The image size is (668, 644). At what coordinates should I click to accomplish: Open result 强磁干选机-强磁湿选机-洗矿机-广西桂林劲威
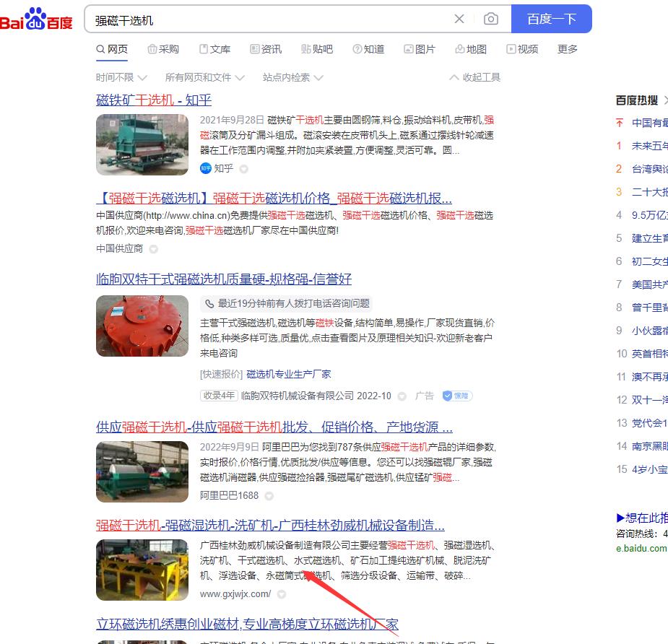[270, 526]
